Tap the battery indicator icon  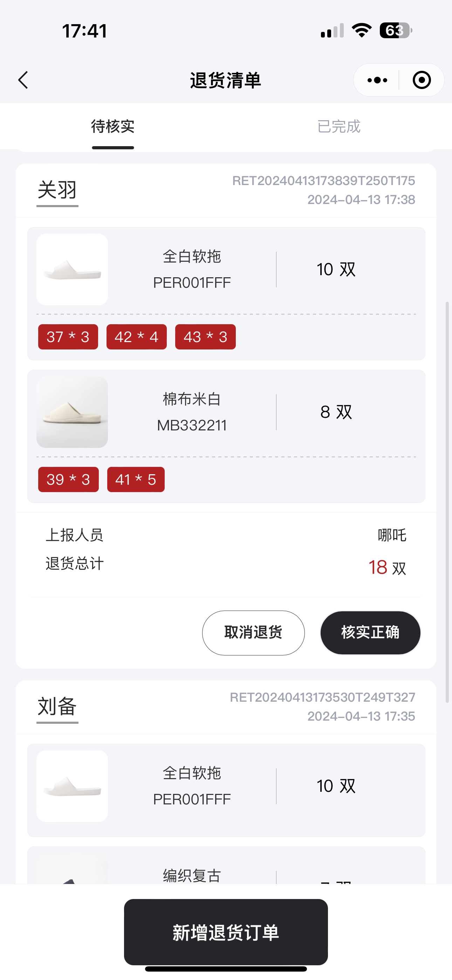(x=396, y=30)
